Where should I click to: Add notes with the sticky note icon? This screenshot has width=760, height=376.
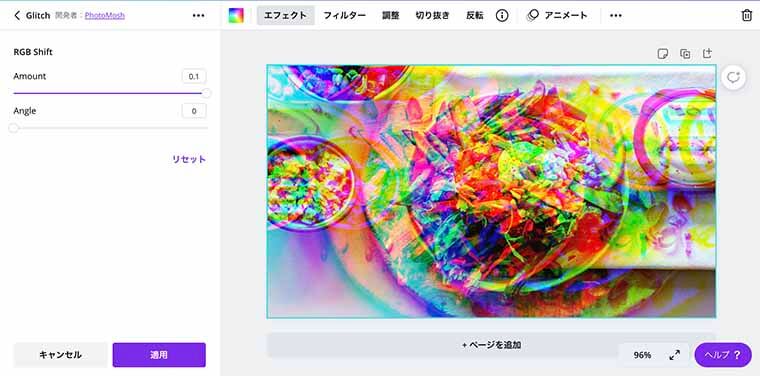point(663,53)
